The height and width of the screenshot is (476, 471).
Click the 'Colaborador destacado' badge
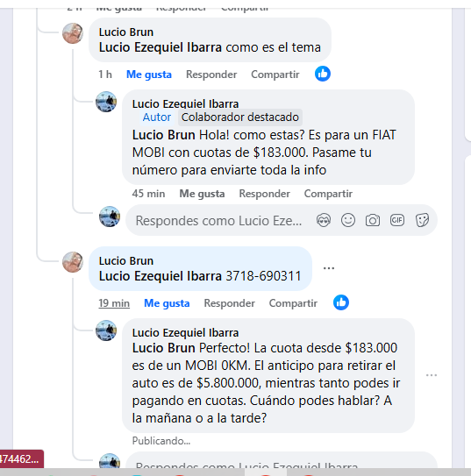tap(240, 117)
